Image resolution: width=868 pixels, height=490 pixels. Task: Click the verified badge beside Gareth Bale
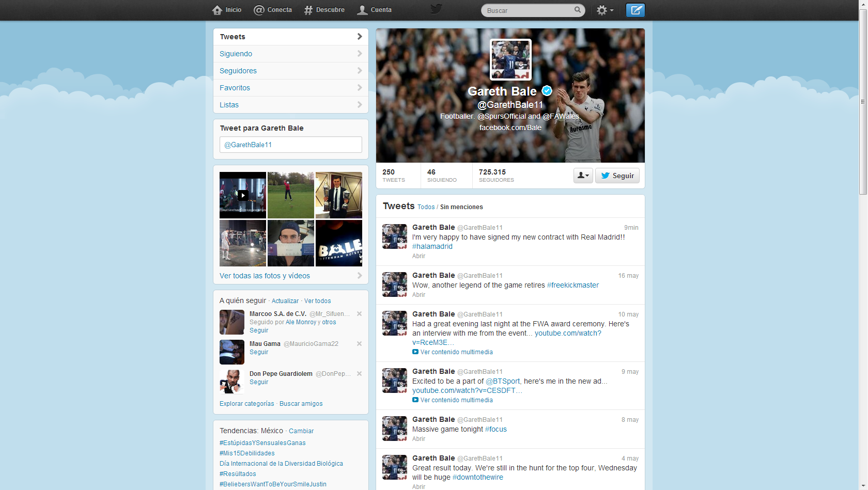click(x=547, y=91)
